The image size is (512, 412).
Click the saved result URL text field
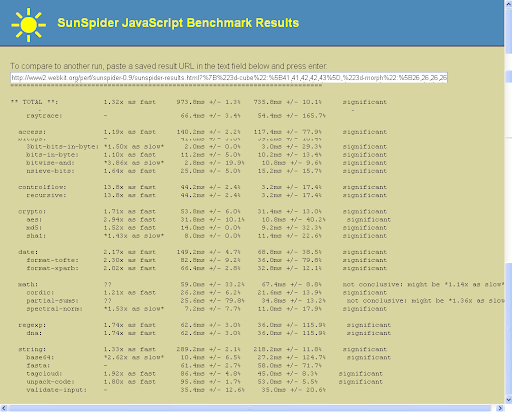[x=229, y=78]
